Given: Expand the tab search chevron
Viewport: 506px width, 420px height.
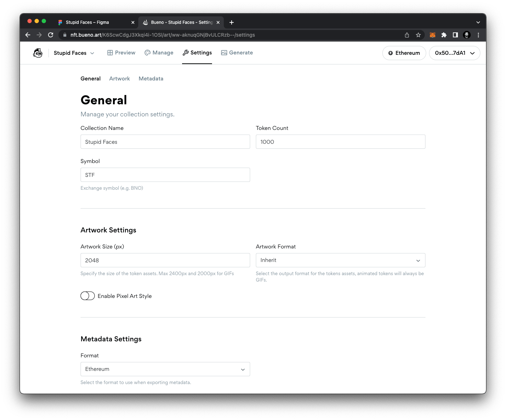Looking at the screenshot, I should (478, 22).
